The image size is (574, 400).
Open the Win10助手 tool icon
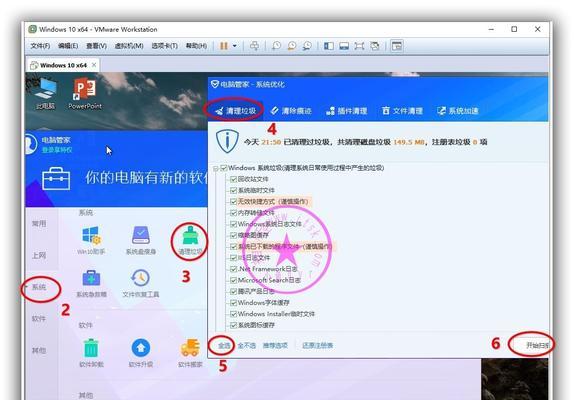[91, 236]
